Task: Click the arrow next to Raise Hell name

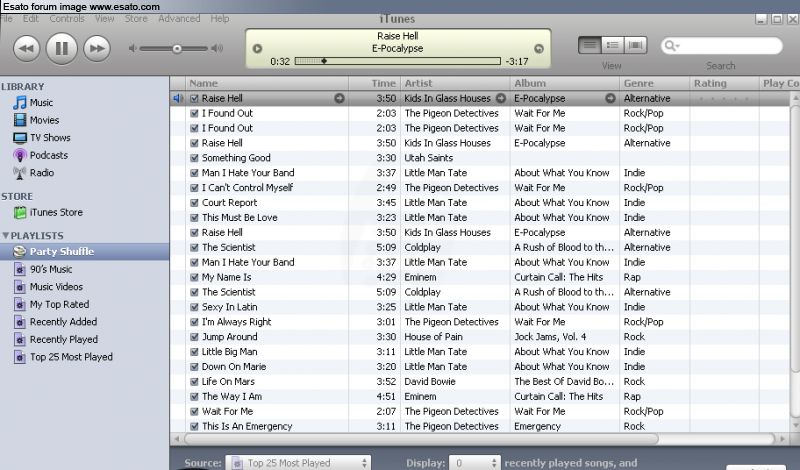Action: coord(339,98)
